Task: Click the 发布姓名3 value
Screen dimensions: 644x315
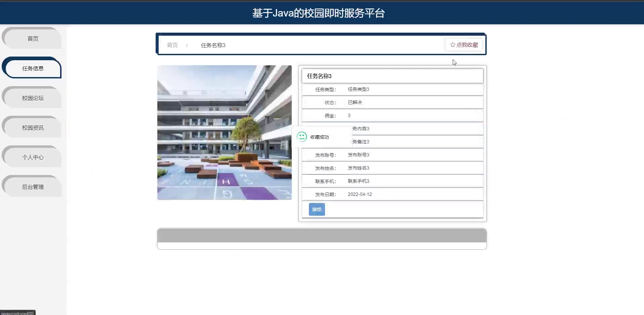Action: (x=358, y=168)
